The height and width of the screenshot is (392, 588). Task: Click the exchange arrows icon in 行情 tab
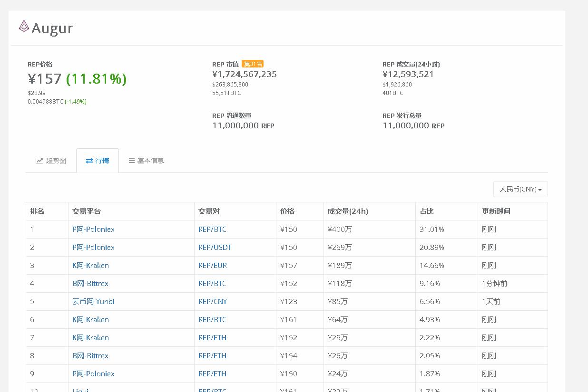pyautogui.click(x=89, y=161)
